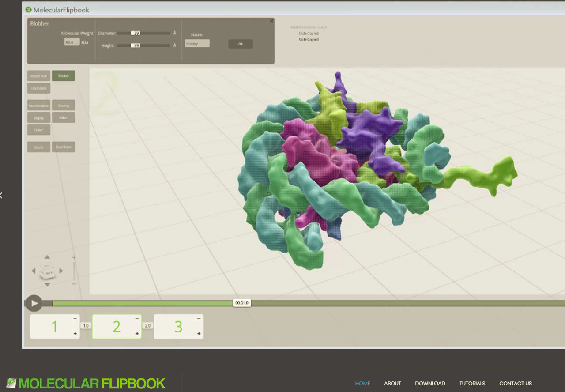Screen dimensions: 565x392
Task: Open the ABOUT page
Action: 392,384
